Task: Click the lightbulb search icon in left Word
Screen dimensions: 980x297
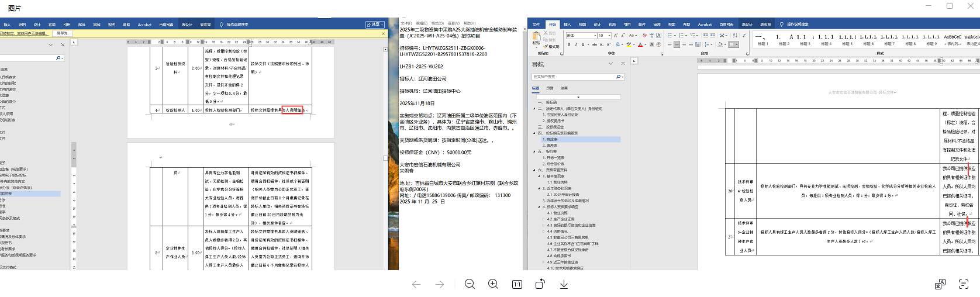Action: (222, 25)
